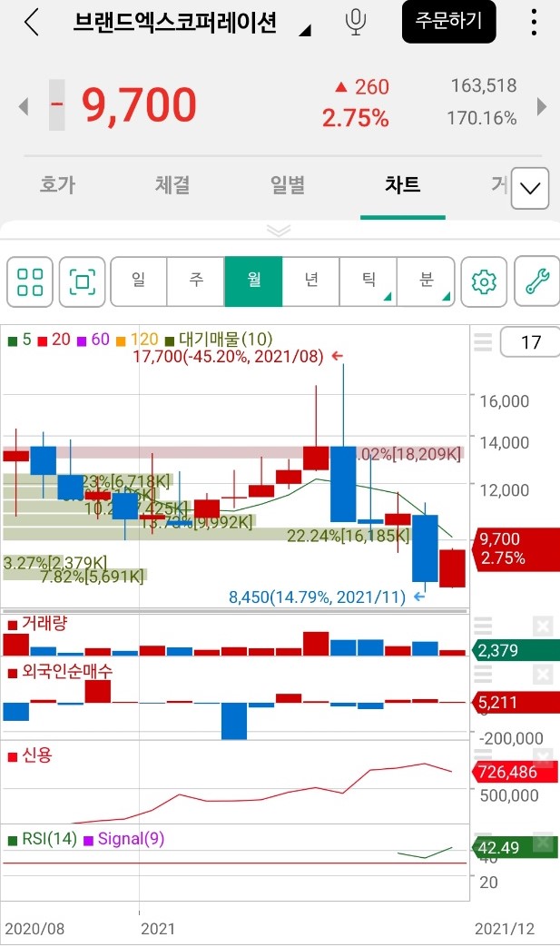Tap the 대기매물(10) legend label
Viewport: 560px width, 947px height.
tap(219, 340)
